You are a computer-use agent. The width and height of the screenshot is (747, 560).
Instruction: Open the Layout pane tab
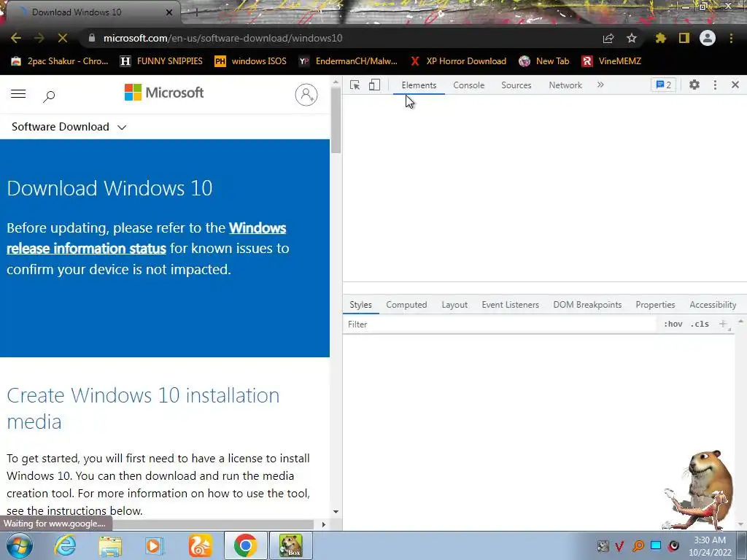click(454, 305)
